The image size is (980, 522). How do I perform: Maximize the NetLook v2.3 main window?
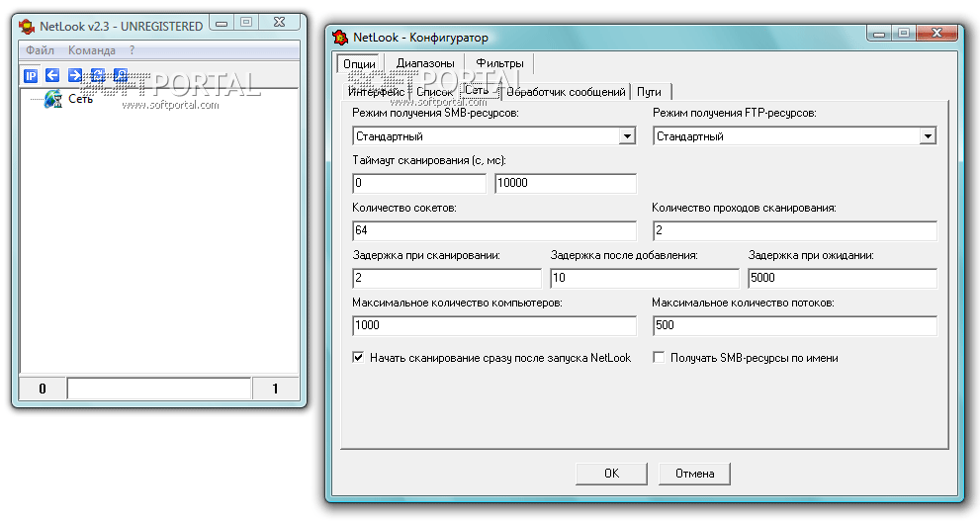coord(246,23)
